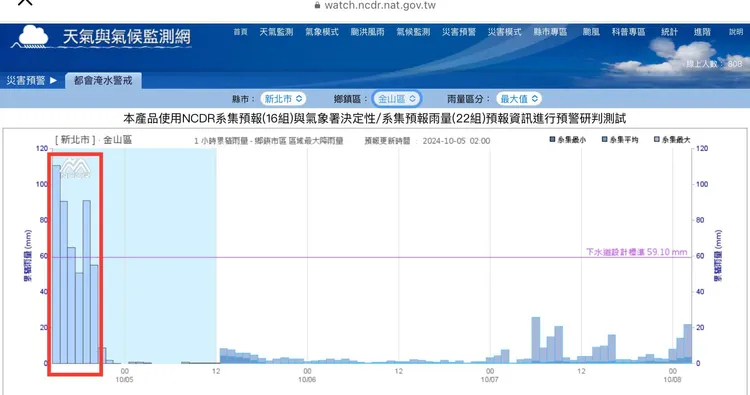Click the 10/05 date label on the axis
Screen dimensions: 750x395
124,379
